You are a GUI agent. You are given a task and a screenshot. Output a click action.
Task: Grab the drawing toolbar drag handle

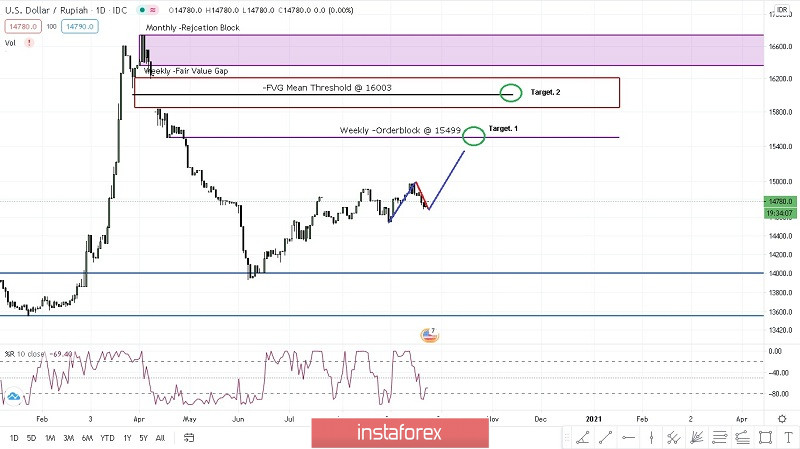point(566,437)
